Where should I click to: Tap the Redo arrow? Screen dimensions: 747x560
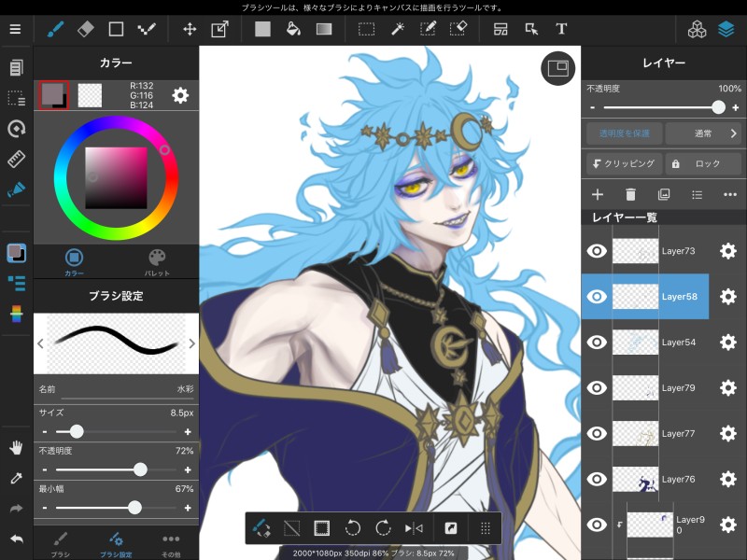point(16,509)
